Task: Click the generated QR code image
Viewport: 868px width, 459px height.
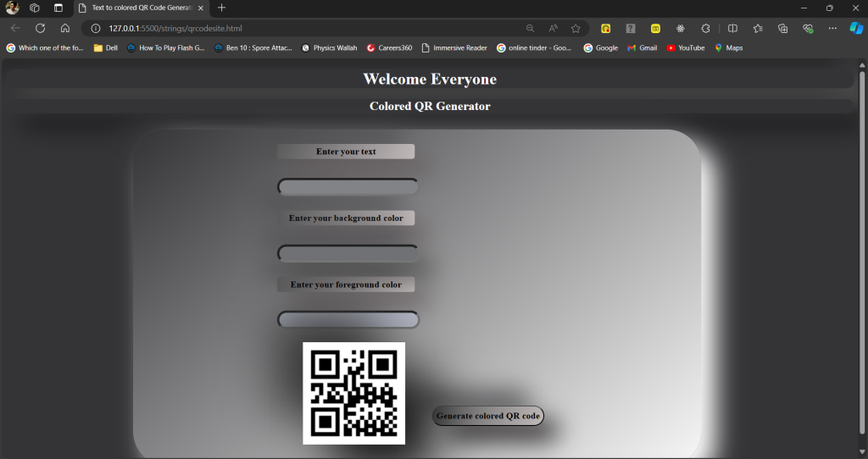Action: tap(353, 393)
